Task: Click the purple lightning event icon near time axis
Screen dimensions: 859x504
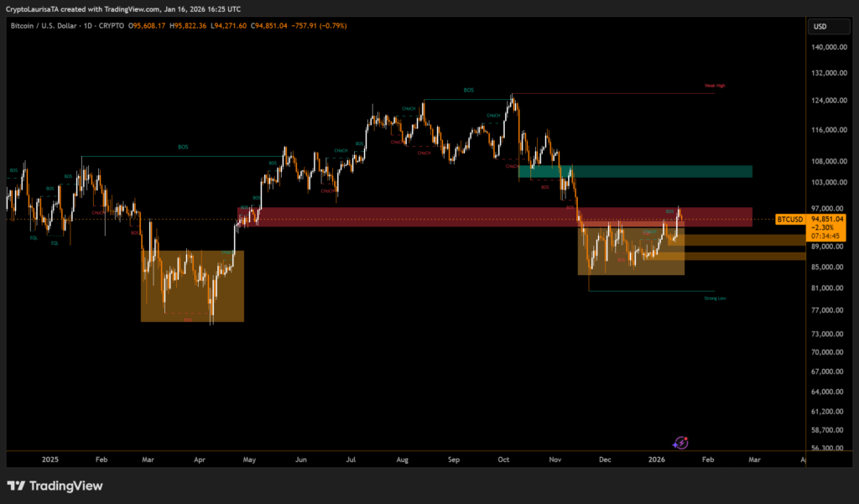Action: coord(681,442)
